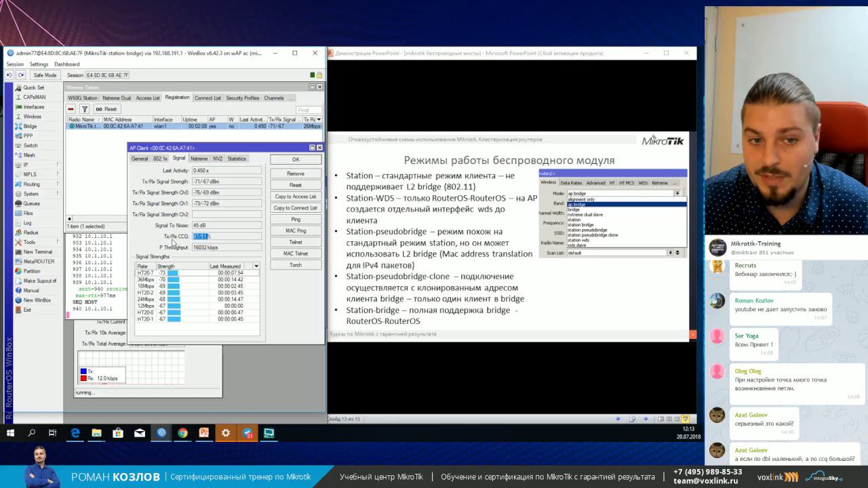This screenshot has height=488, width=868.
Task: Expand the System submenu
Action: [x=58, y=194]
